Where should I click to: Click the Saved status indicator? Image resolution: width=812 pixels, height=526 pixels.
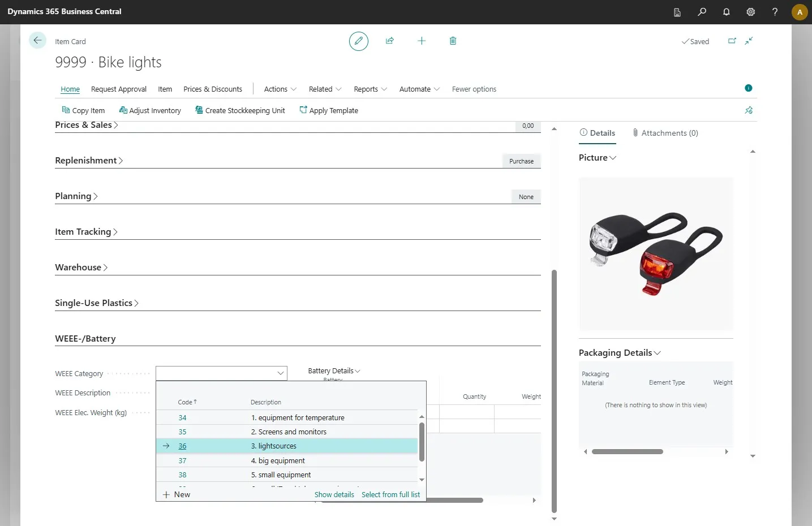click(695, 41)
